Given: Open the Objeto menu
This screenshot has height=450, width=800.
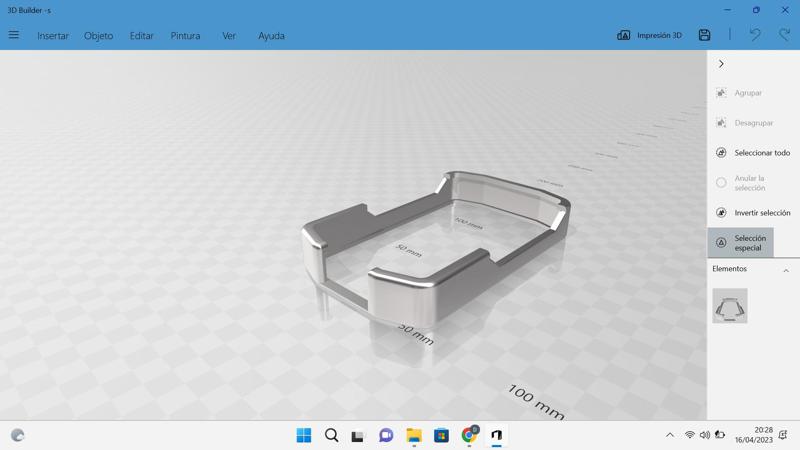Looking at the screenshot, I should 98,36.
